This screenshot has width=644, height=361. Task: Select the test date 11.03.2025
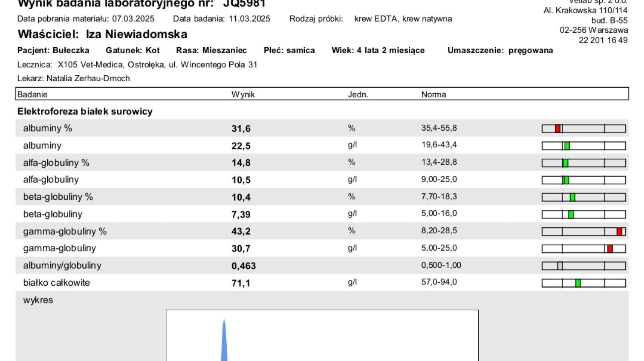[249, 19]
